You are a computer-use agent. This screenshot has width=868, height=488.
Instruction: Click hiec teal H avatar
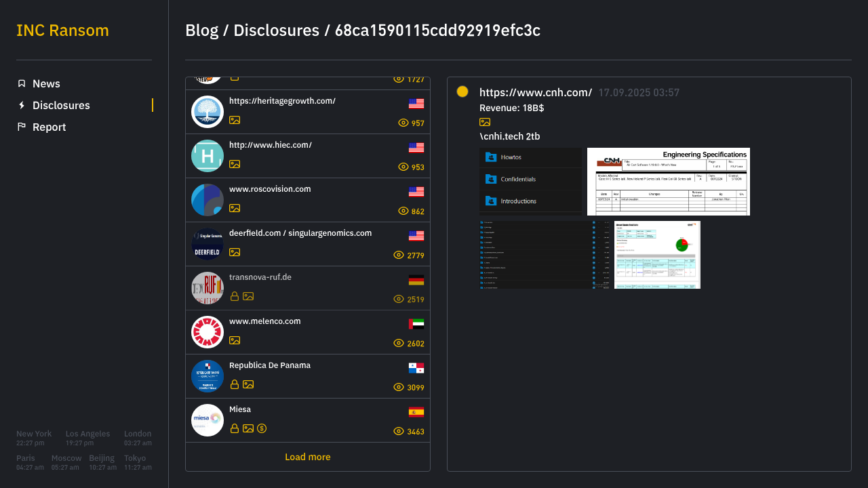pos(208,156)
